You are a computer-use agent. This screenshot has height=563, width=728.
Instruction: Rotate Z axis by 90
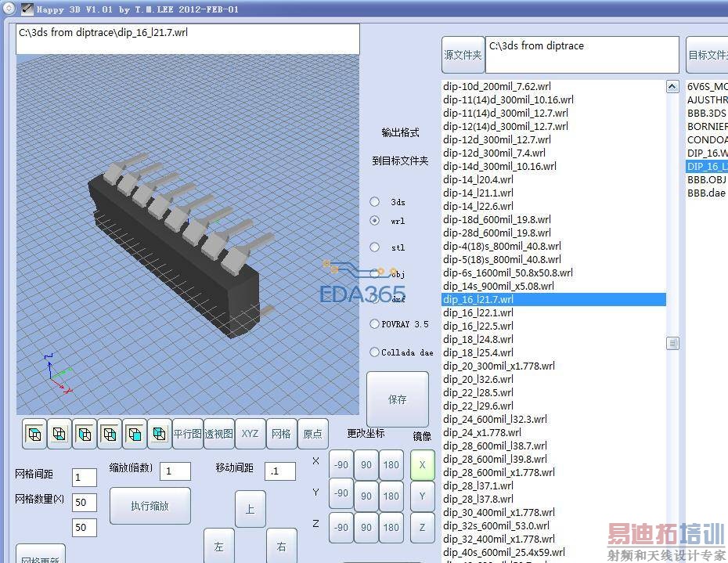pos(366,527)
